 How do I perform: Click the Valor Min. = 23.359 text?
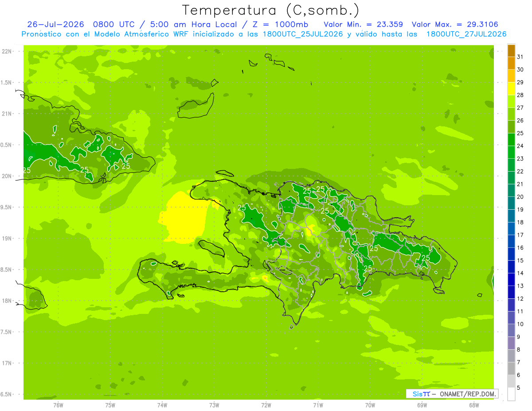[x=363, y=24]
